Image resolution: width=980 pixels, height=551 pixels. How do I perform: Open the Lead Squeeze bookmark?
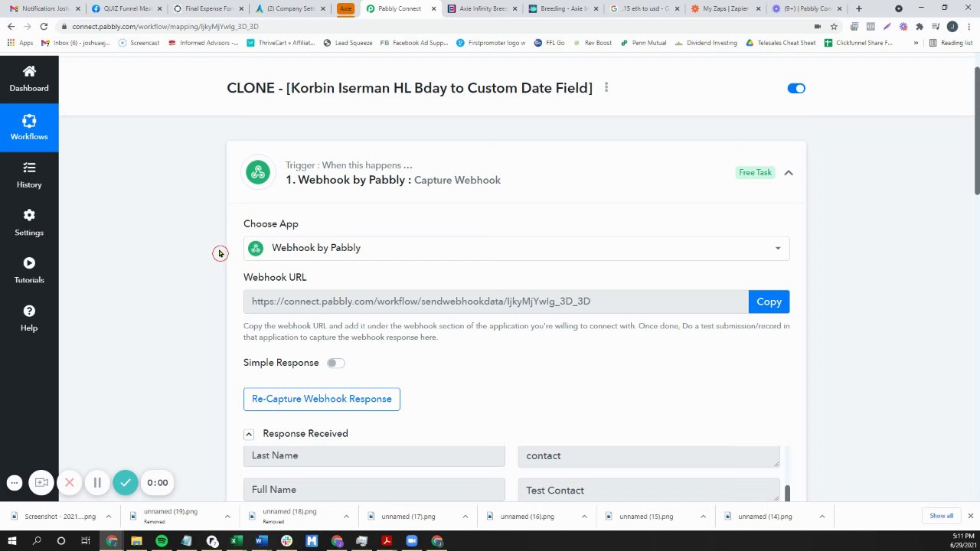pos(348,43)
